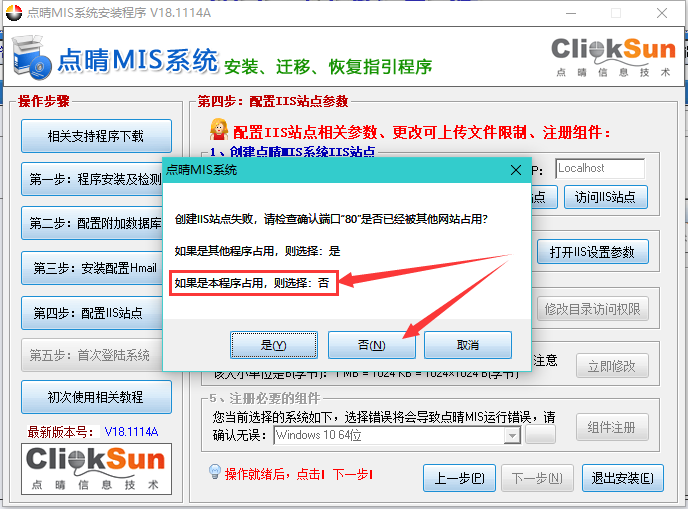Click 退出安装(E) to exit installer
The image size is (688, 509).
tap(622, 477)
